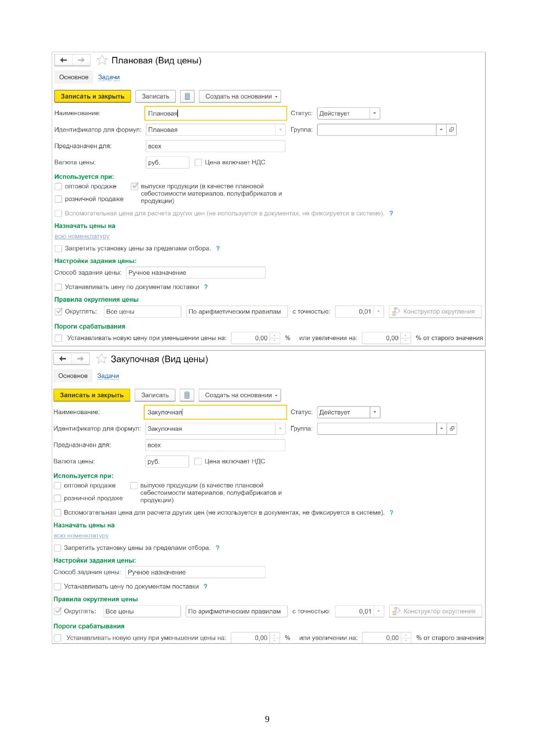Click forward arrow in Закупочная window
Viewport: 535px width, 756px height.
pyautogui.click(x=80, y=359)
